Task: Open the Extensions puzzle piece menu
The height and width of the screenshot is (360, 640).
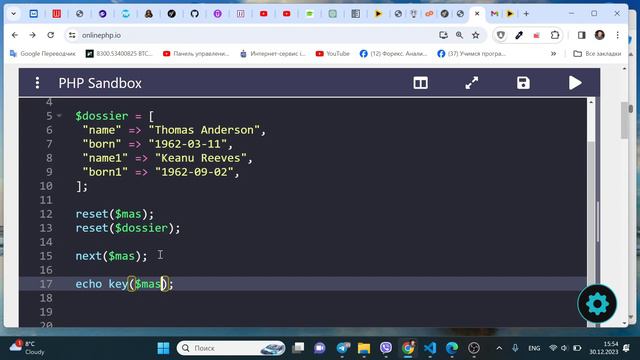Action: coord(555,35)
